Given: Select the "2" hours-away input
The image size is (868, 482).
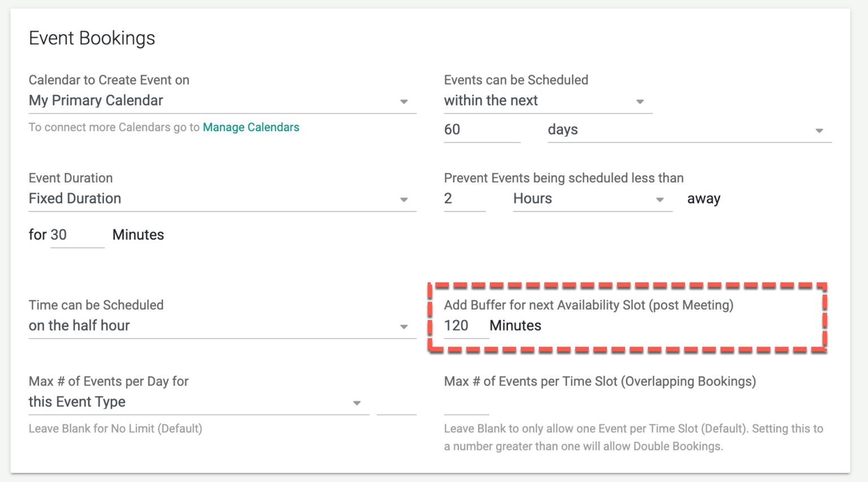Looking at the screenshot, I should (x=463, y=199).
